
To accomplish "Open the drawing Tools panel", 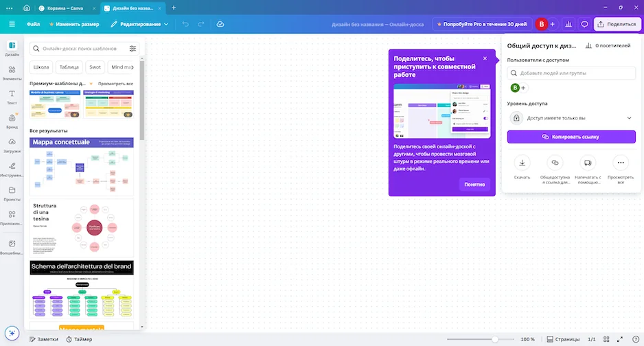I will [x=12, y=169].
